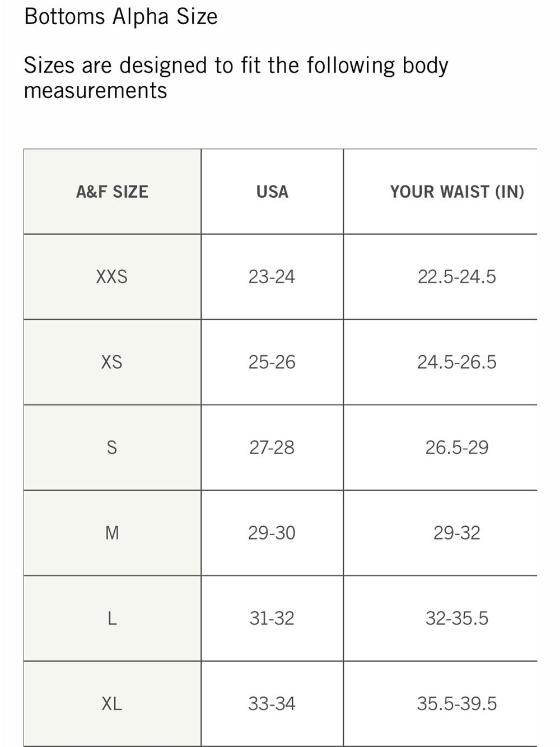
Task: Click the 27-28 USA size cell
Action: pos(272,447)
